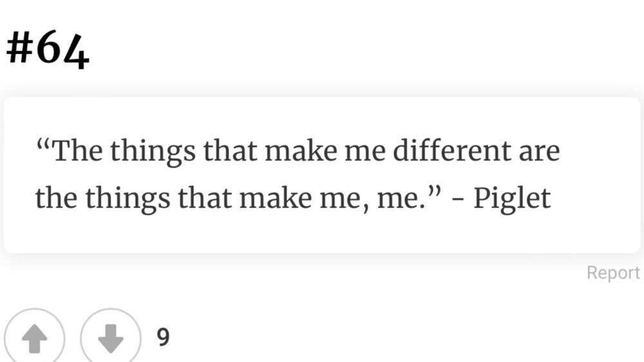The height and width of the screenshot is (362, 644).
Task: Downvote the Piglet quote
Action: (x=110, y=338)
